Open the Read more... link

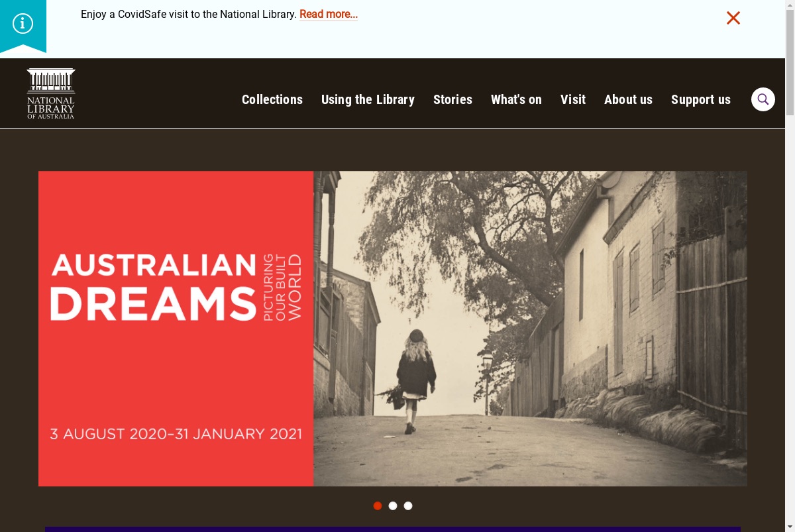pos(329,14)
